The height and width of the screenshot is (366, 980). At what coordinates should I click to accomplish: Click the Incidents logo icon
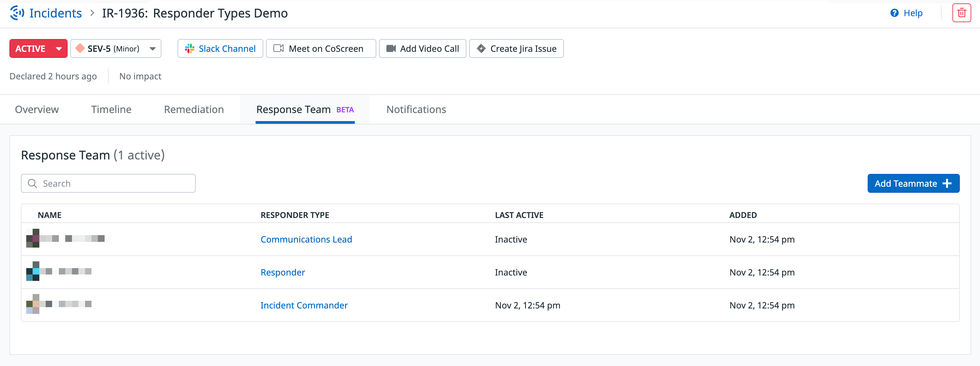pyautogui.click(x=17, y=13)
